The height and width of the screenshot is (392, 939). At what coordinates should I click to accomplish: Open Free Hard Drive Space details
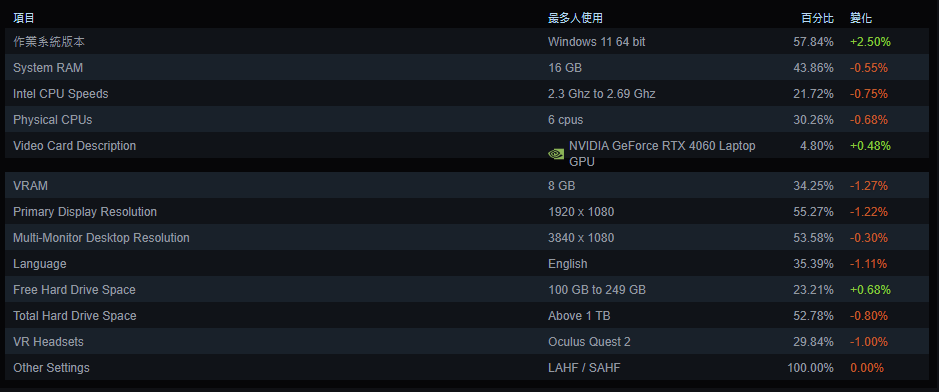467,290
